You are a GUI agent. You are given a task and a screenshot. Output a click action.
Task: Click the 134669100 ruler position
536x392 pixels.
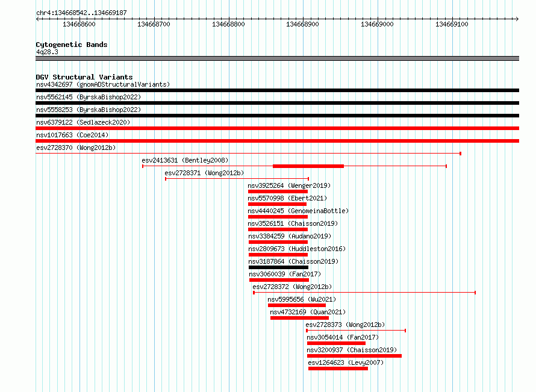pyautogui.click(x=452, y=24)
